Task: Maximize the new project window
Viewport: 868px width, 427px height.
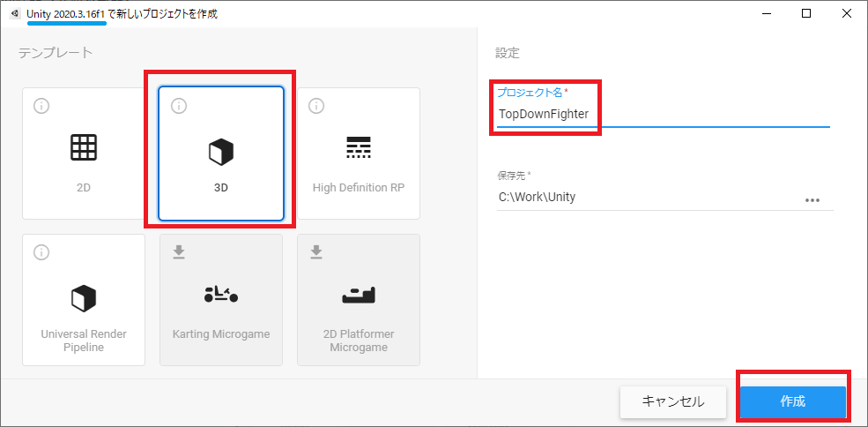Action: point(806,14)
